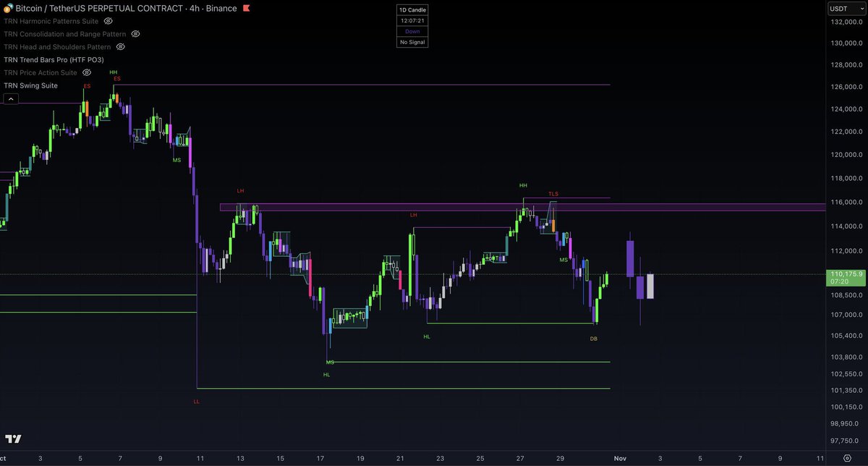This screenshot has width=868, height=466.
Task: Toggle visibility of TRN Price Action Suite
Action: (86, 72)
